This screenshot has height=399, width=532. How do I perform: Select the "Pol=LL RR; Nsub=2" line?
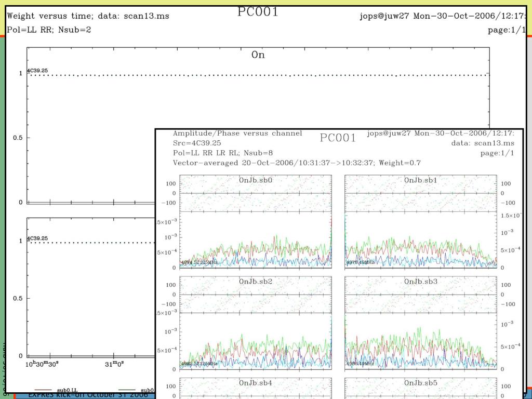[x=49, y=30]
